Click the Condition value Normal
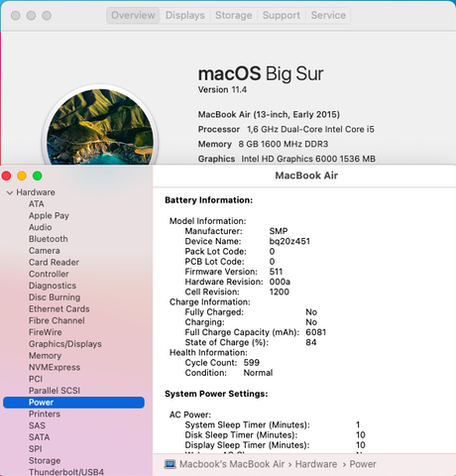Viewport: 456px width, 476px height. (x=258, y=373)
